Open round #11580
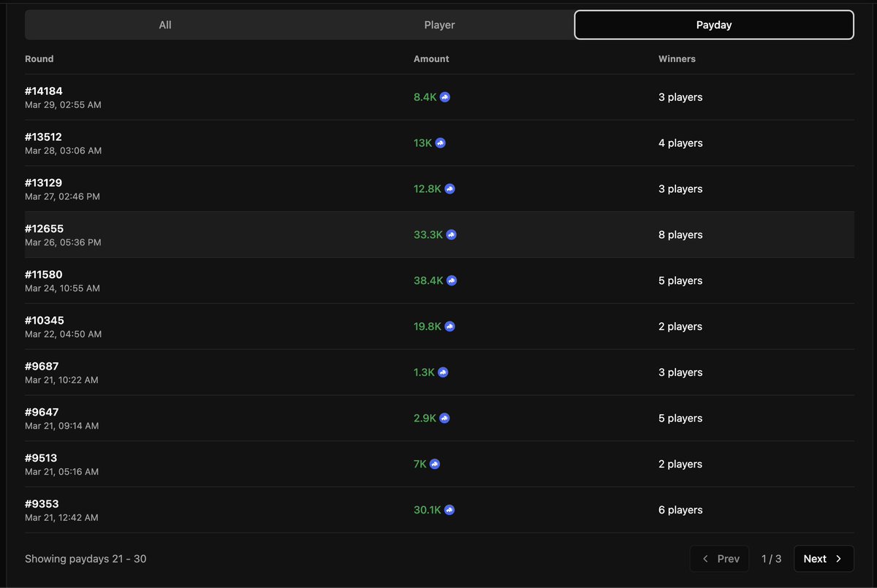This screenshot has height=588, width=877. click(44, 275)
